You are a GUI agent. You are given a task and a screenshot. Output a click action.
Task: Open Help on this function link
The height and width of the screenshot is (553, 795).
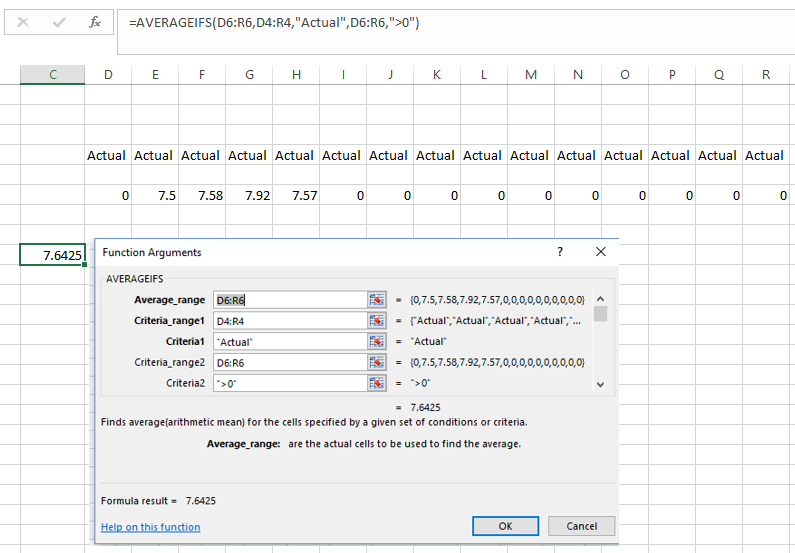pos(151,527)
